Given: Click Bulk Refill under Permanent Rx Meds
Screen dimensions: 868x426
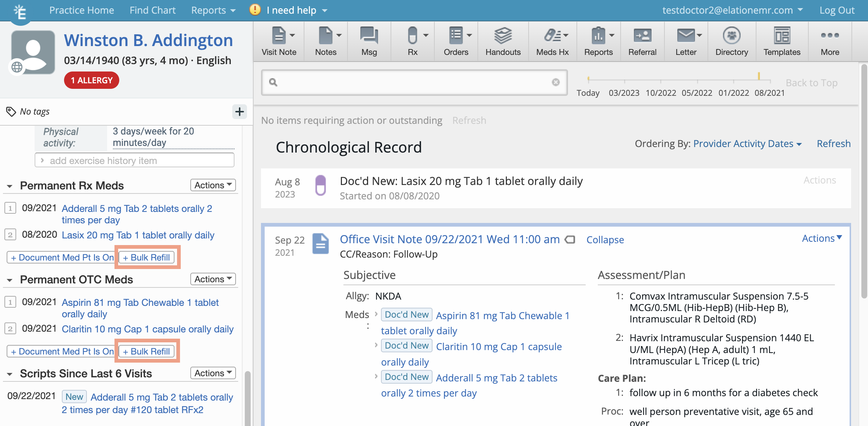Looking at the screenshot, I should click(147, 257).
